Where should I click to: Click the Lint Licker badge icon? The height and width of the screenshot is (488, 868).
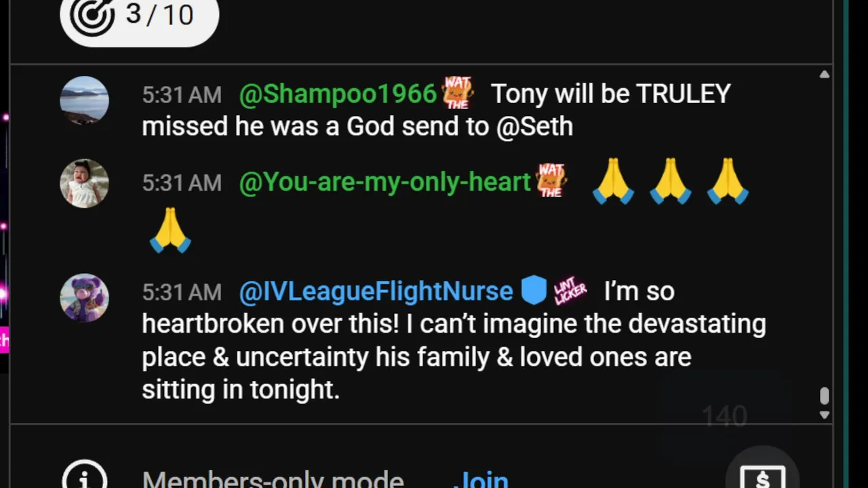click(570, 291)
